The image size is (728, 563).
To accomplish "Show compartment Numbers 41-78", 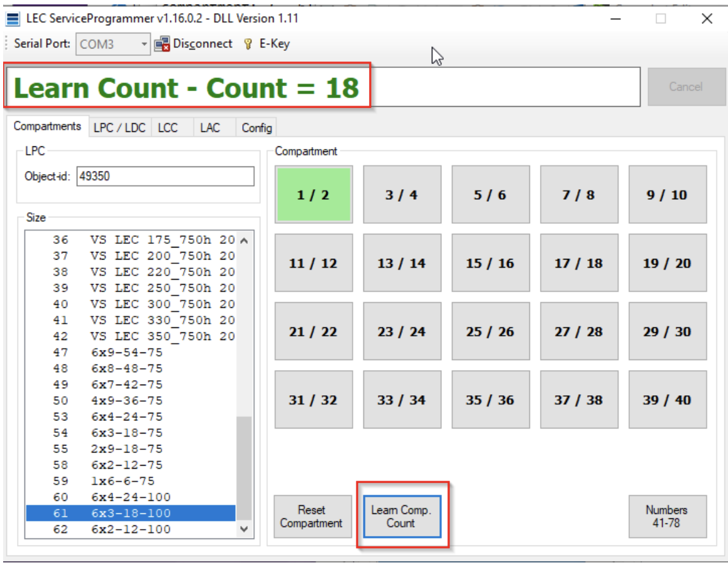I will pos(667,517).
